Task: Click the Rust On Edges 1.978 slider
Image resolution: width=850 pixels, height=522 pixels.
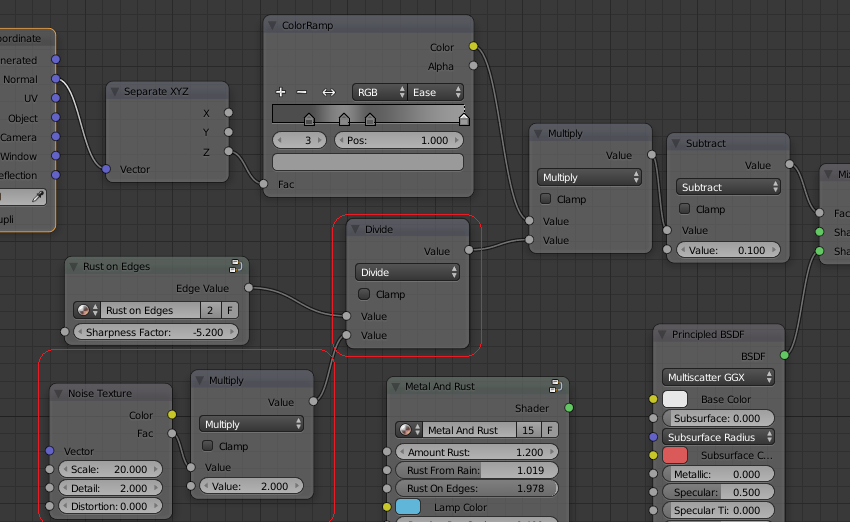Action: coord(477,488)
